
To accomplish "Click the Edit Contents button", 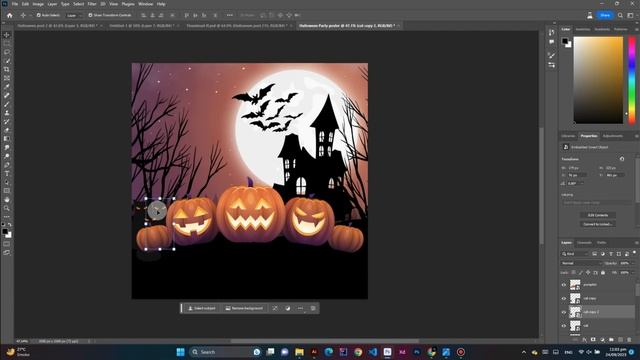I will 598,215.
